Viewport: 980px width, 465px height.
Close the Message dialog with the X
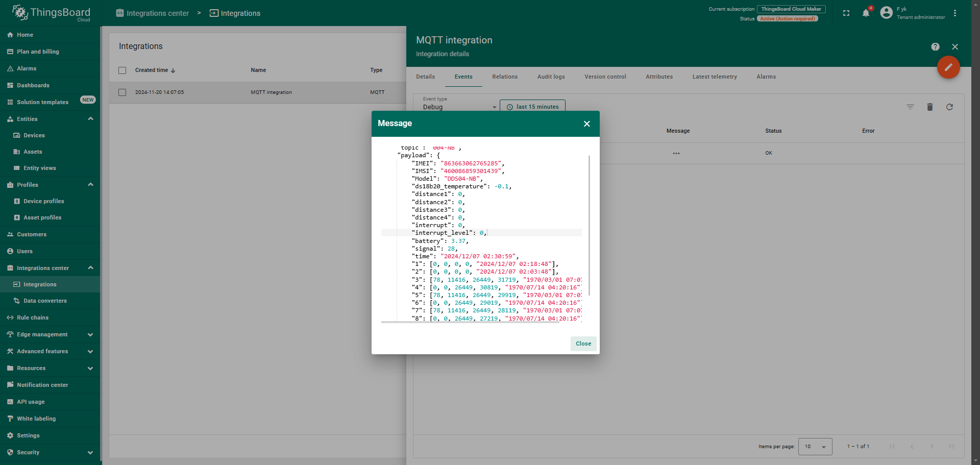tap(587, 124)
